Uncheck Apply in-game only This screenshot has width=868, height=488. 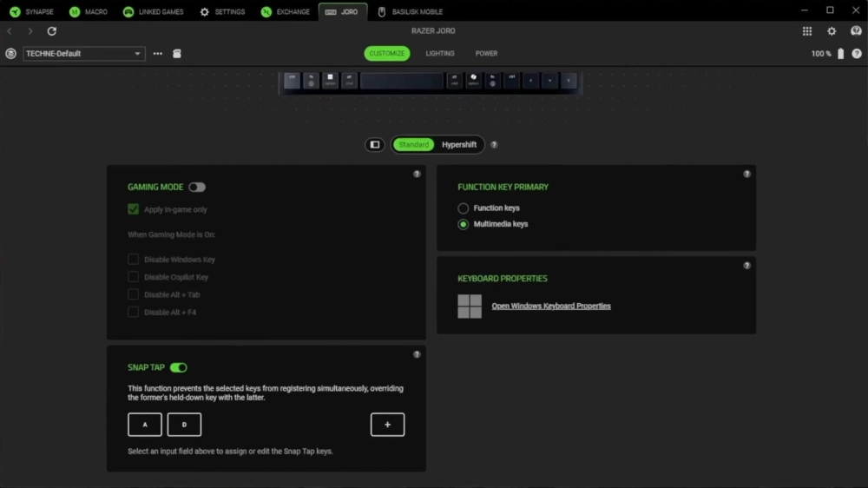point(133,209)
